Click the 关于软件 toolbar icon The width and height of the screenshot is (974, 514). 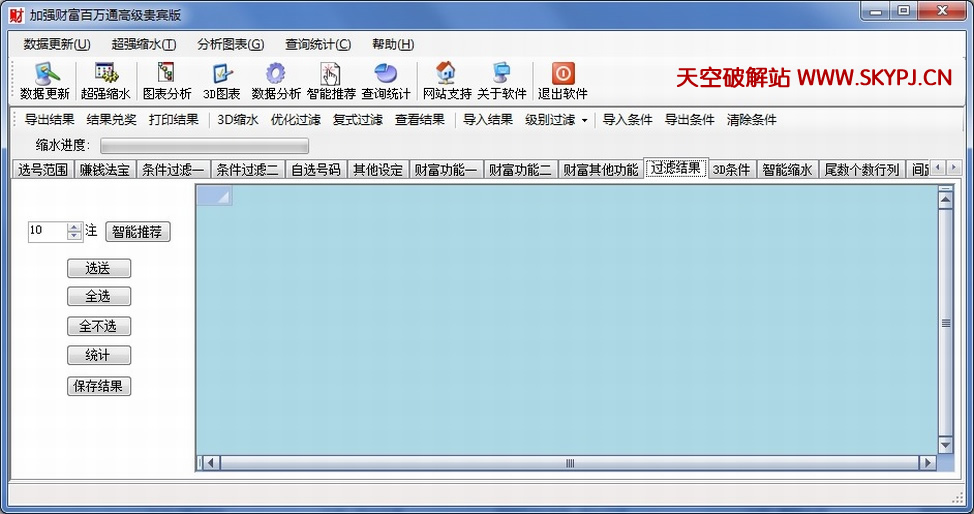click(x=501, y=75)
